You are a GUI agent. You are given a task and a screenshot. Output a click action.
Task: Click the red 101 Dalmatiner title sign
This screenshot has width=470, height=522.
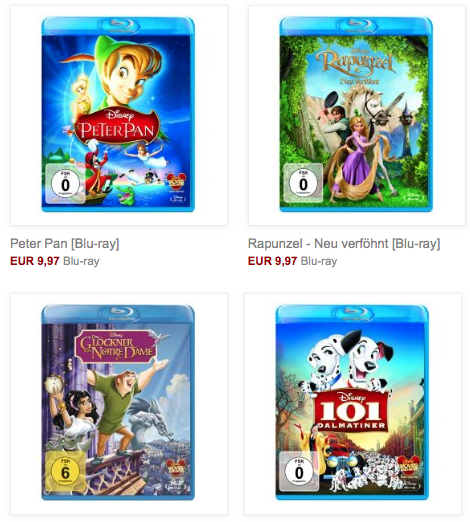[x=352, y=412]
